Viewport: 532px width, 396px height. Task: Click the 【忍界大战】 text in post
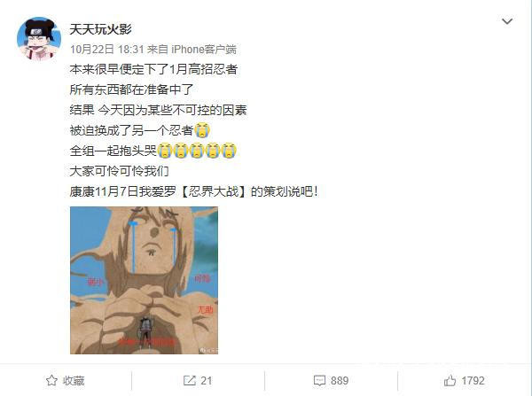[214, 191]
